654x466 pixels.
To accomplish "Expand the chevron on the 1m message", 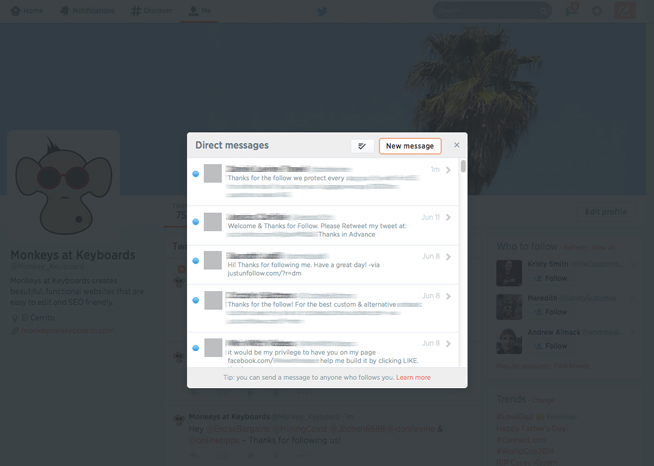I will point(448,170).
